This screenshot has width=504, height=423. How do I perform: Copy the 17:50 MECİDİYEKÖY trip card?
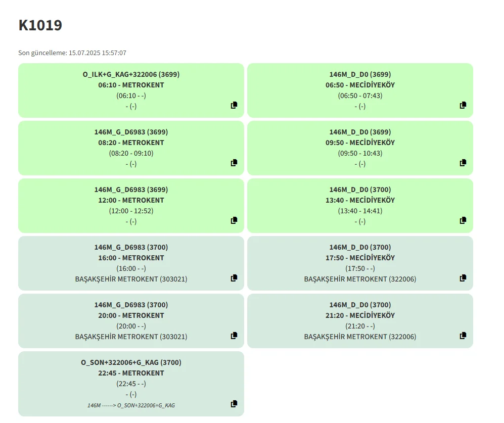tap(463, 278)
